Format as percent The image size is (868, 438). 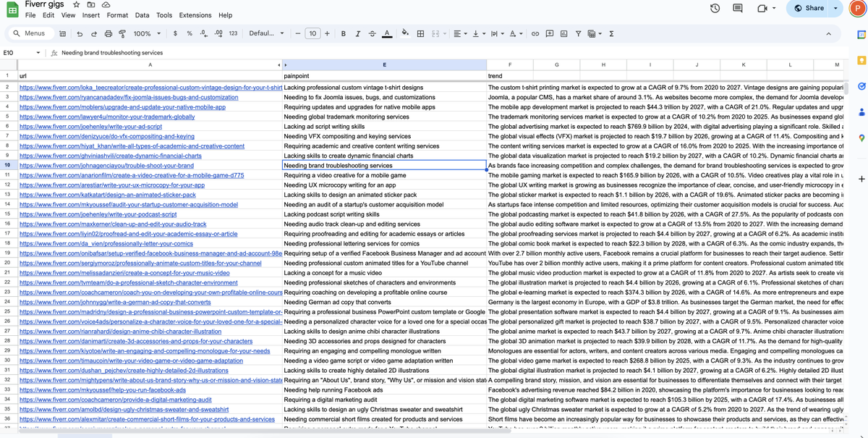click(x=190, y=33)
